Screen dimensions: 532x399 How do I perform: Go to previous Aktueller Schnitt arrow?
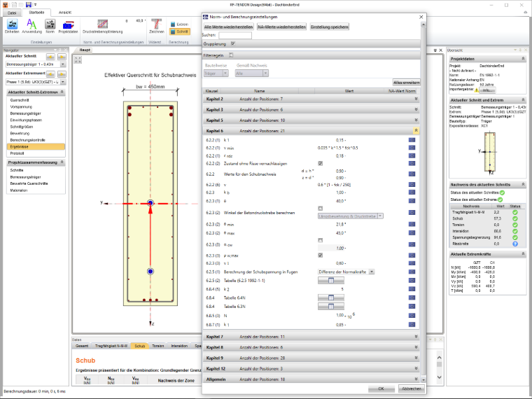coord(50,57)
